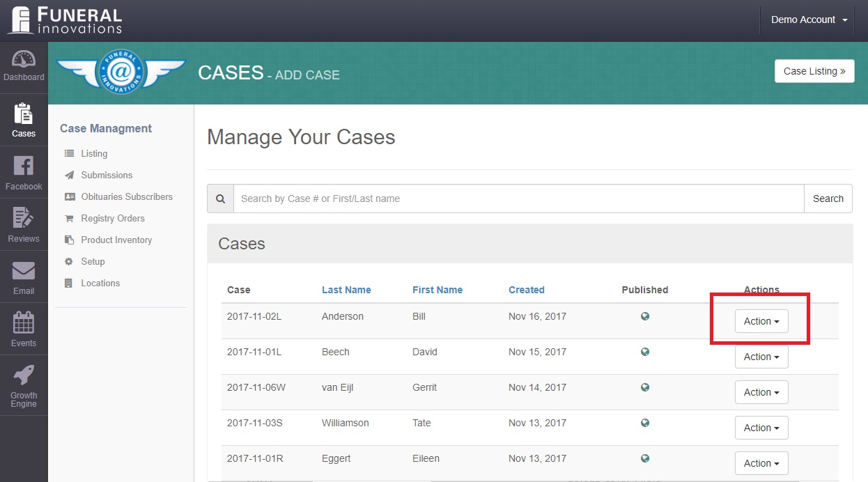Screen dimensions: 868x482
Task: Expand the Demo Account dropdown
Action: (809, 20)
